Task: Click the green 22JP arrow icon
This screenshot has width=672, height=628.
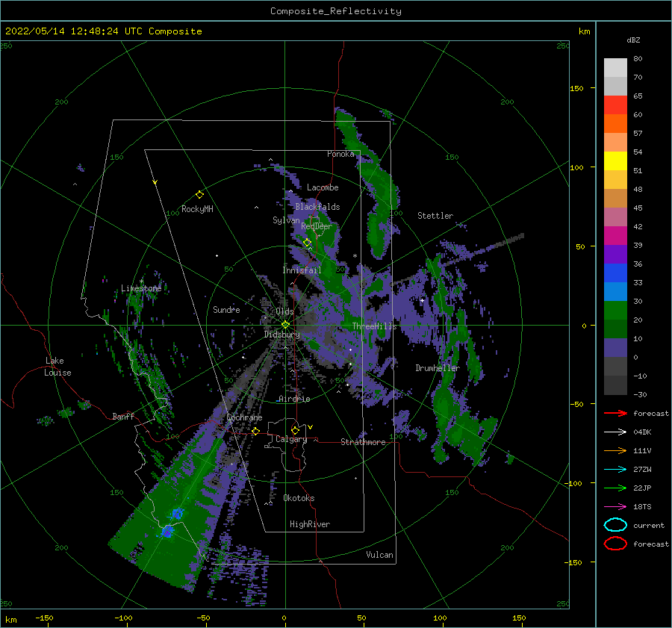Action: (x=615, y=488)
